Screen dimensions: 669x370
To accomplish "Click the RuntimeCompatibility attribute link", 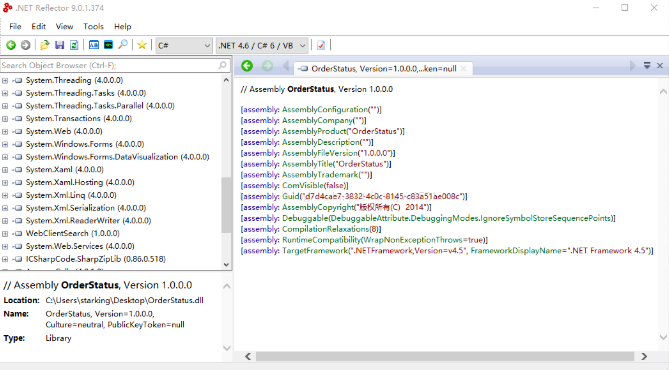I will (x=322, y=240).
